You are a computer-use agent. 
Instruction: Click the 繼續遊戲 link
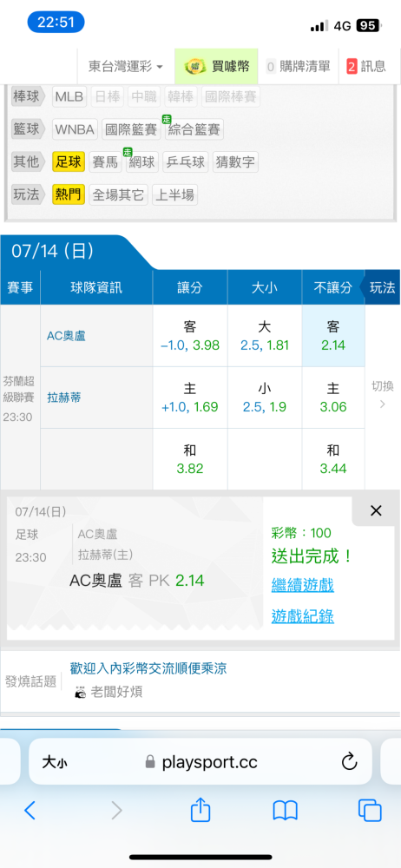coord(302,584)
